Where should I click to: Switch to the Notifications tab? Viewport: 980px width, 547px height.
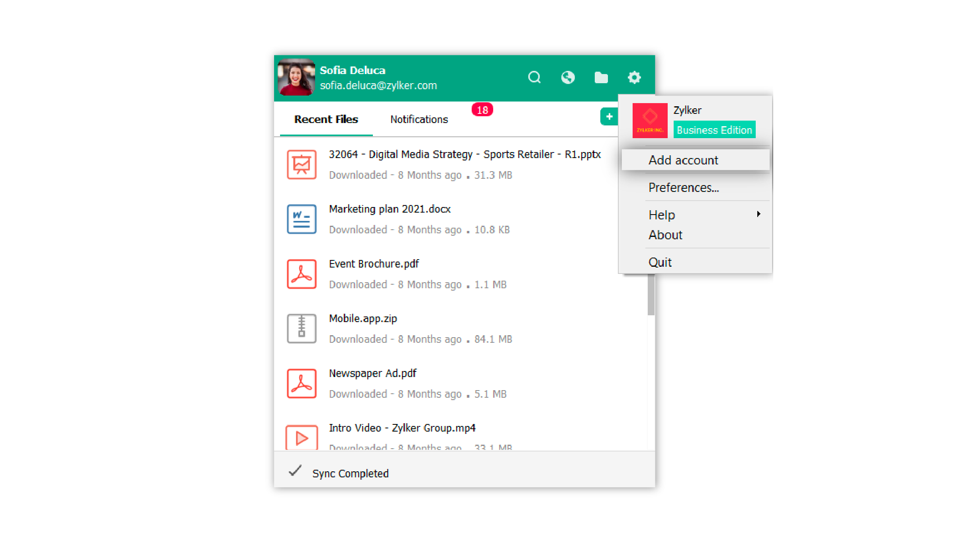419,119
